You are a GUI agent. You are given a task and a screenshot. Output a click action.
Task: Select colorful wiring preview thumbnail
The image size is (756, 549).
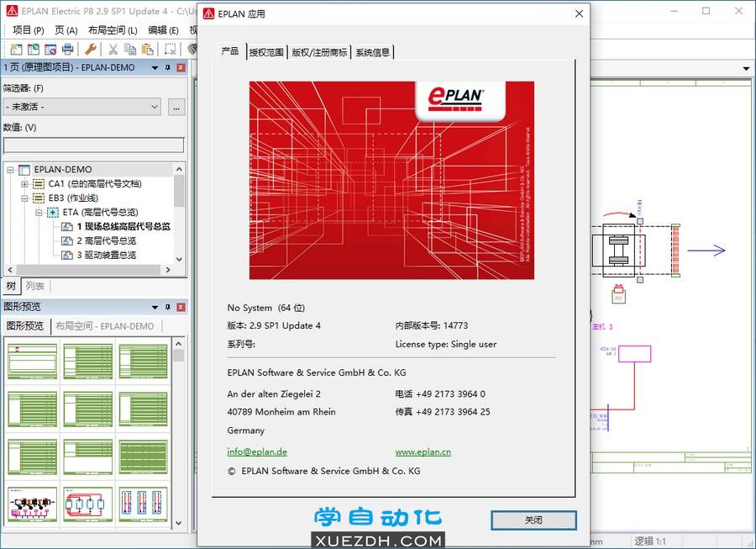(x=32, y=504)
